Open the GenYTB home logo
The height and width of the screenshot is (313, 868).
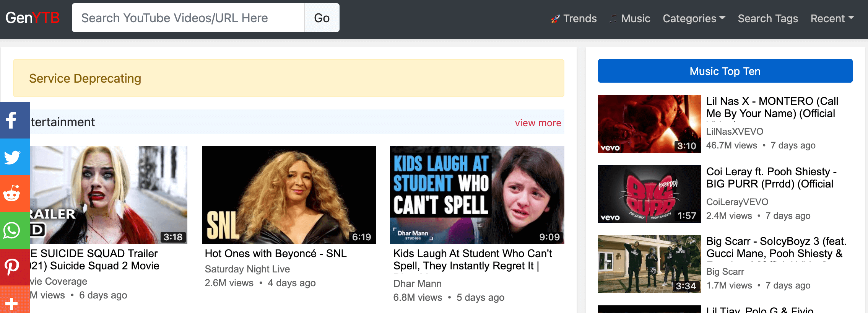pos(33,18)
